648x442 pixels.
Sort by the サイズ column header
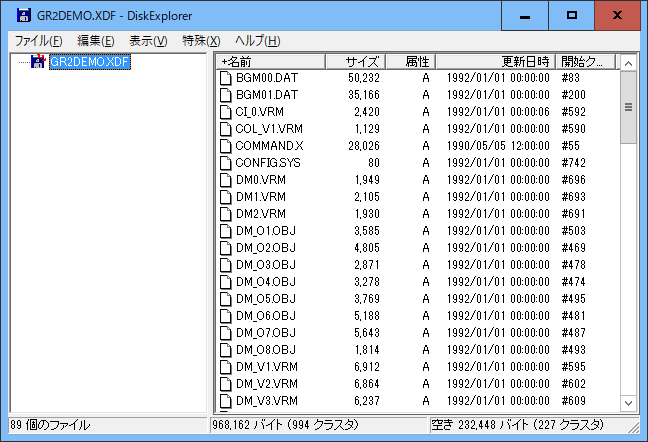click(356, 62)
